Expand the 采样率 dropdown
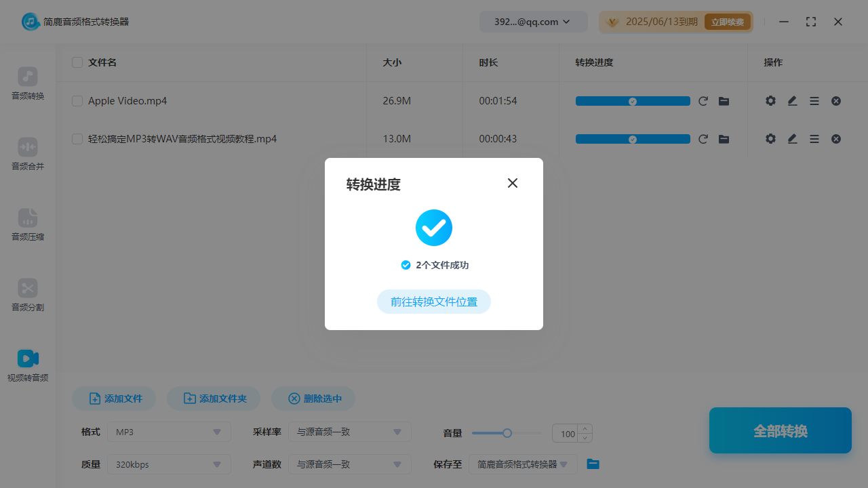The width and height of the screenshot is (868, 488). 349,432
